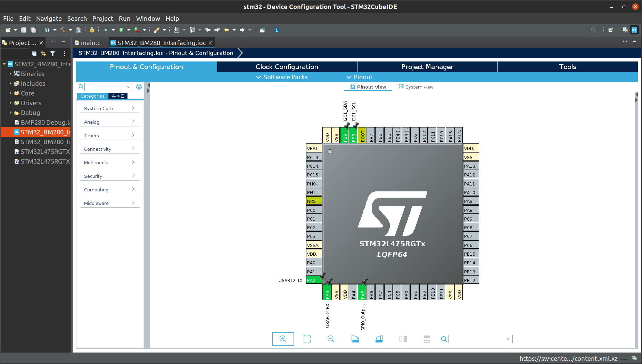
Task: Select the Pinout view option
Action: [368, 87]
